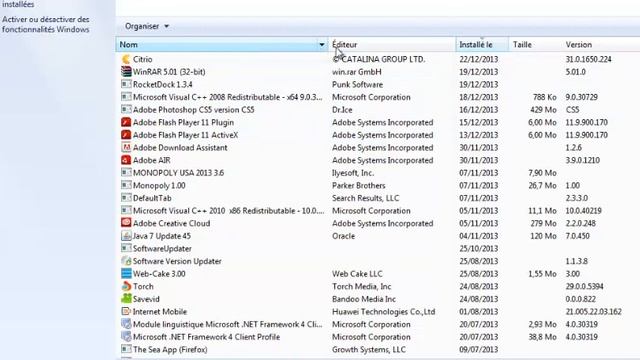Screen dimensions: 640x360
Task: Sort by the Taille column header
Action: pyautogui.click(x=535, y=44)
